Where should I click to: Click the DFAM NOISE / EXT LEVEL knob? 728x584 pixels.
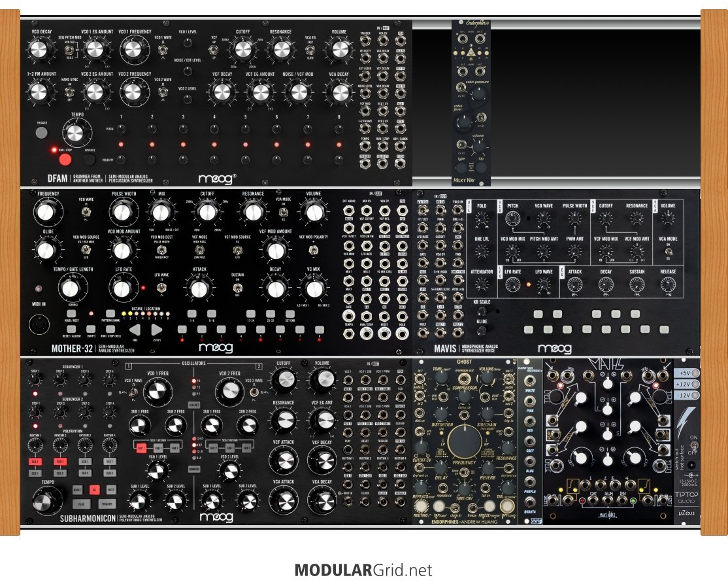tap(188, 71)
